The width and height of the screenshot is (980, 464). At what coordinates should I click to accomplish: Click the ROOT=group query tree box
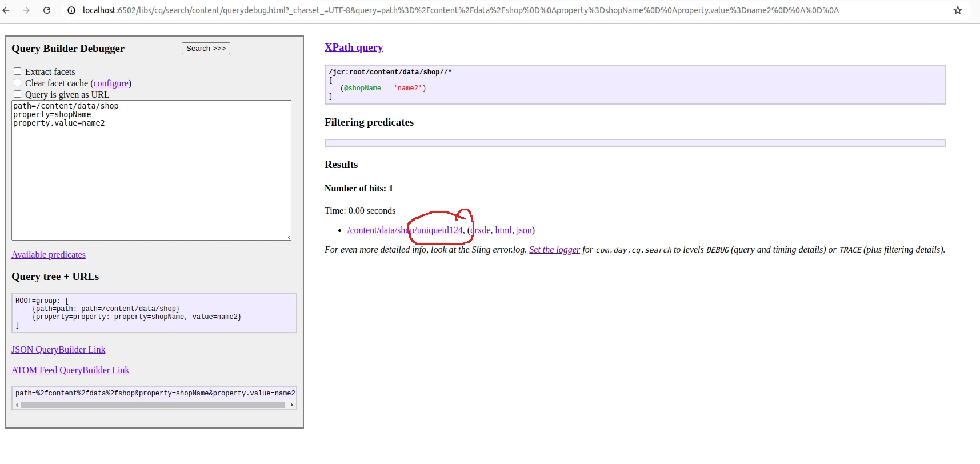pyautogui.click(x=154, y=313)
